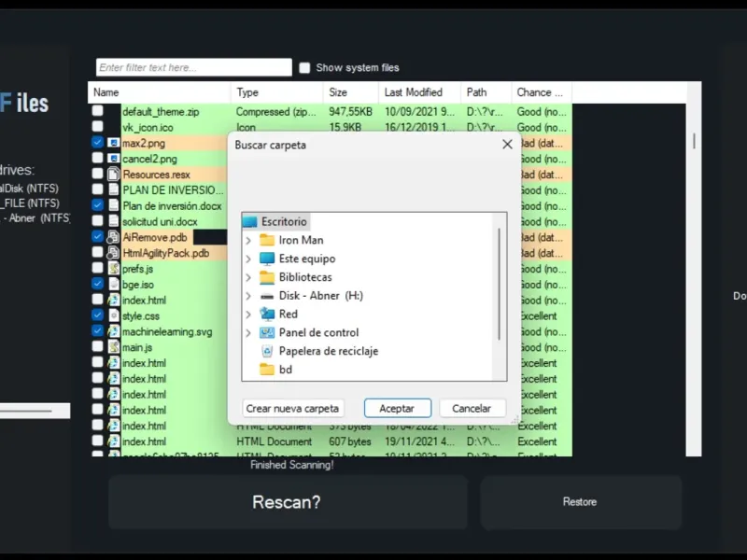Click the AiRemove.pdb file icon
The width and height of the screenshot is (747, 560).
click(x=113, y=237)
